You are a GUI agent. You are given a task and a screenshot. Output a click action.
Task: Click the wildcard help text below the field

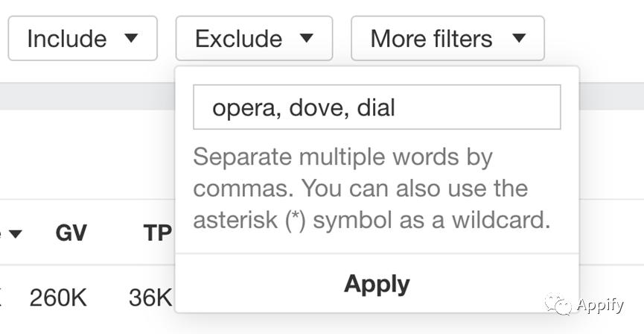[371, 189]
